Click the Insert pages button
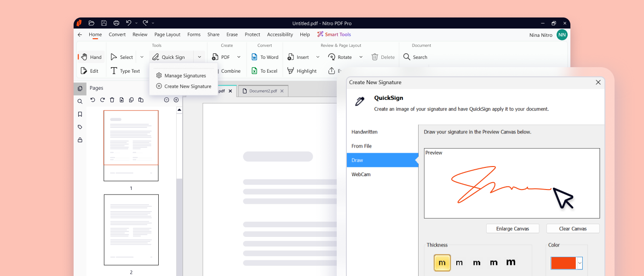The width and height of the screenshot is (644, 276). coord(298,57)
